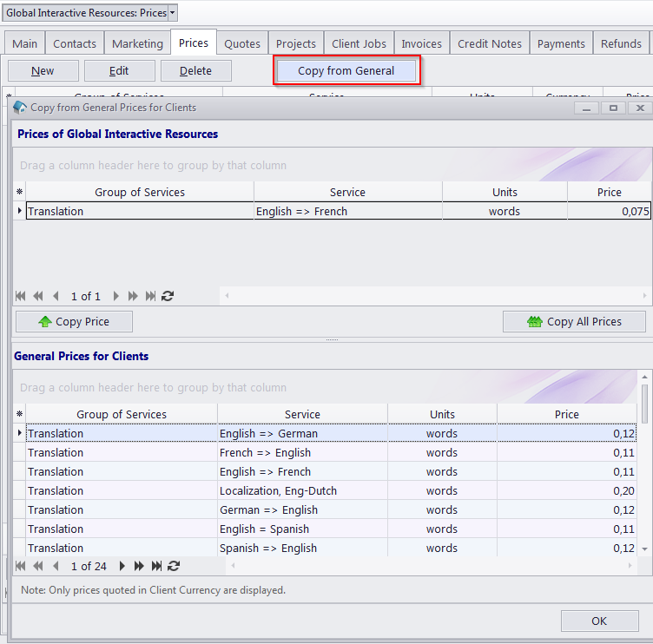Select the Localization, Eng-Dutch row
The width and height of the screenshot is (653, 644).
331,490
